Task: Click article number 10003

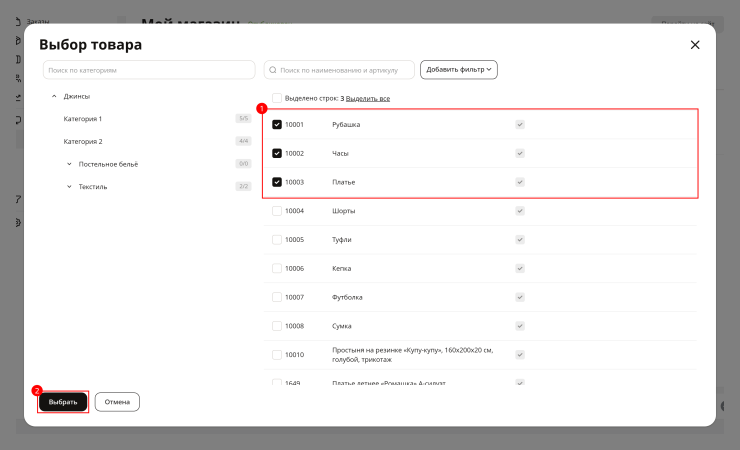Action: click(294, 182)
